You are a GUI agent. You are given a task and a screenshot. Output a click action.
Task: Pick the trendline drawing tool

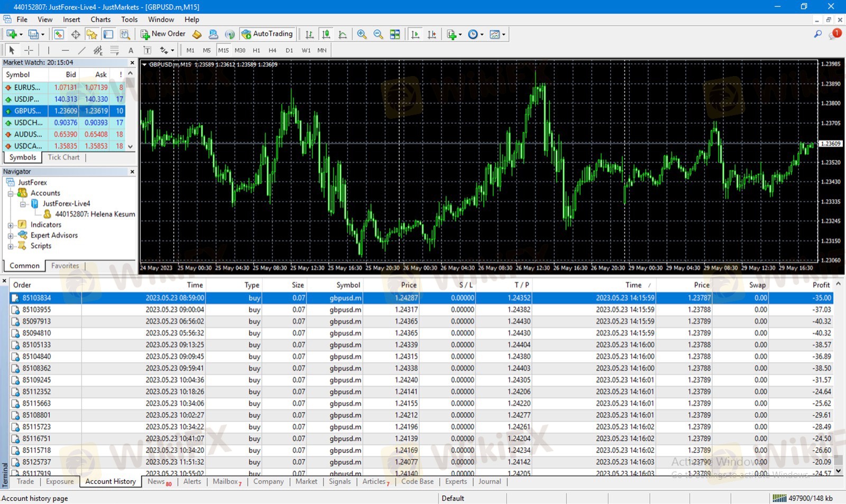click(81, 51)
